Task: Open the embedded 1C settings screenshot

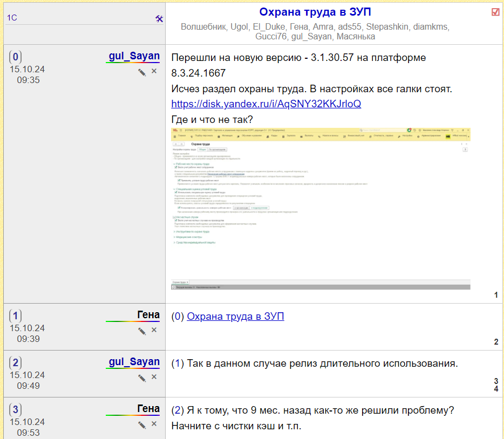Action: click(321, 209)
